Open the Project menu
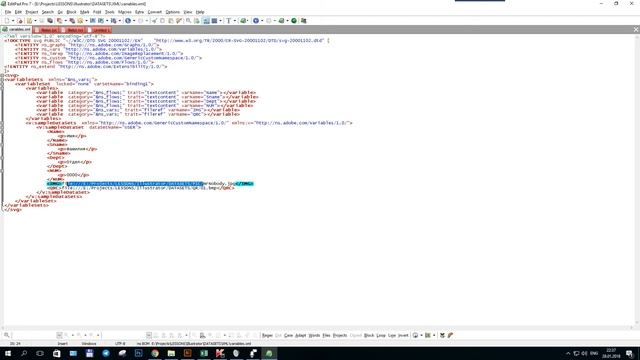The height and width of the screenshot is (360, 640). point(31,12)
